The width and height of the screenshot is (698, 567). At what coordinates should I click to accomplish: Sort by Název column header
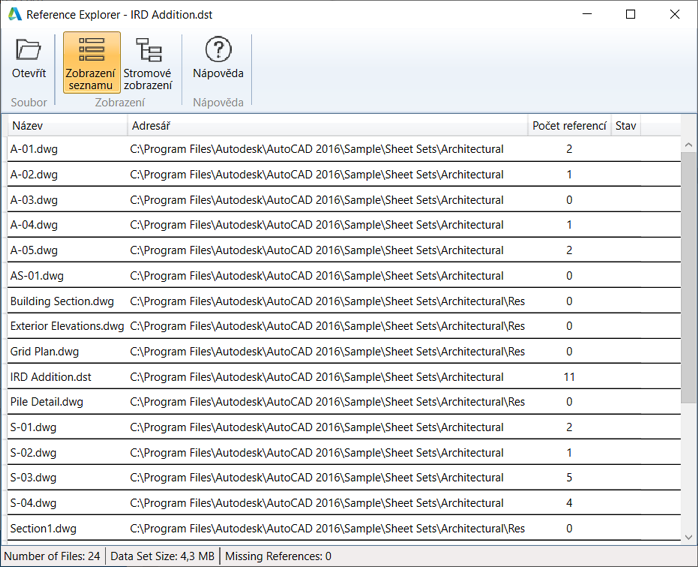tap(68, 126)
